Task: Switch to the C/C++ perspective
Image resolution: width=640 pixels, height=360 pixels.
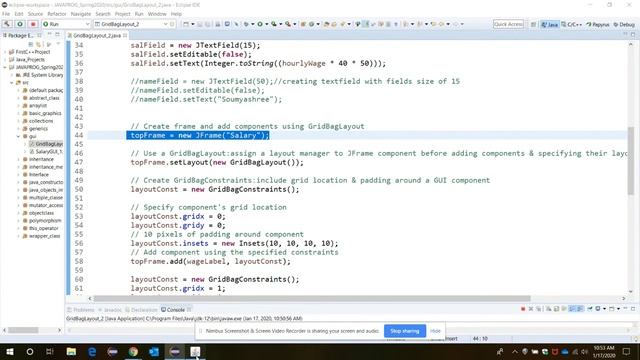Action: pos(571,24)
